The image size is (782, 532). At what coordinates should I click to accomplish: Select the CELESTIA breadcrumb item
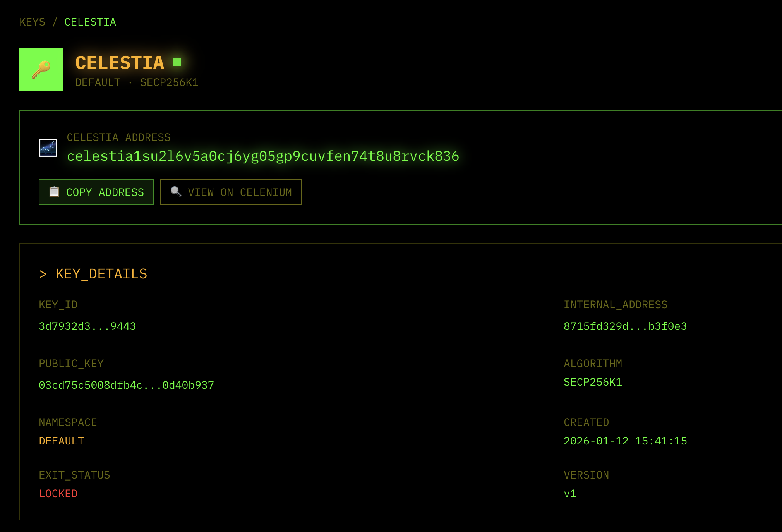(90, 22)
